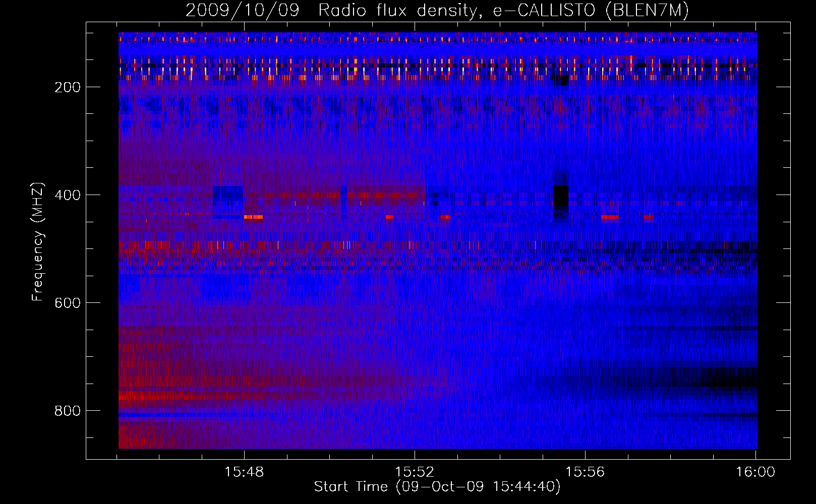This screenshot has height=504, width=816.
Task: Select the 200 frequency tick label
Action: 68,87
